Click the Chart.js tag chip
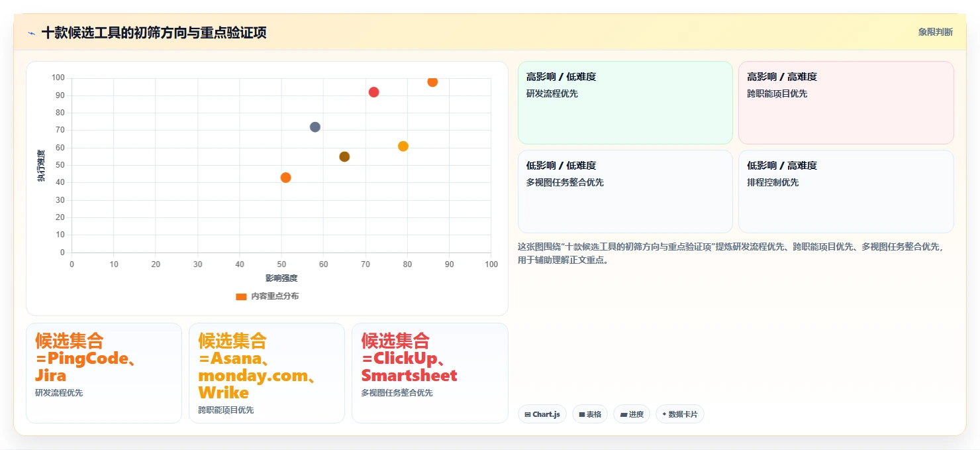 point(542,414)
